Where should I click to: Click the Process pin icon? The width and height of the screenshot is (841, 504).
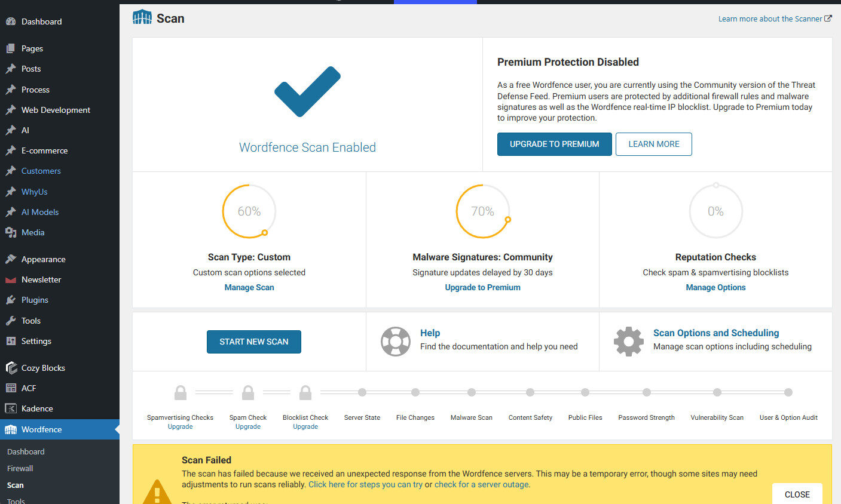[11, 90]
